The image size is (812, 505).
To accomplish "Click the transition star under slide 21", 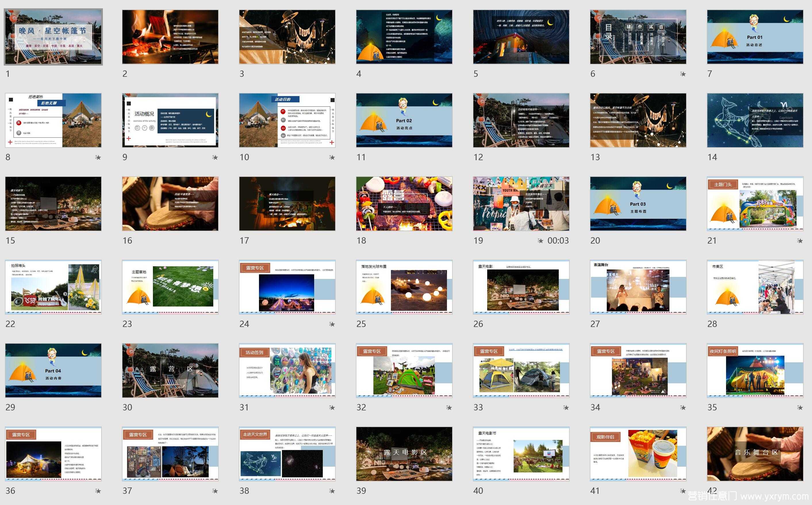I will [800, 240].
